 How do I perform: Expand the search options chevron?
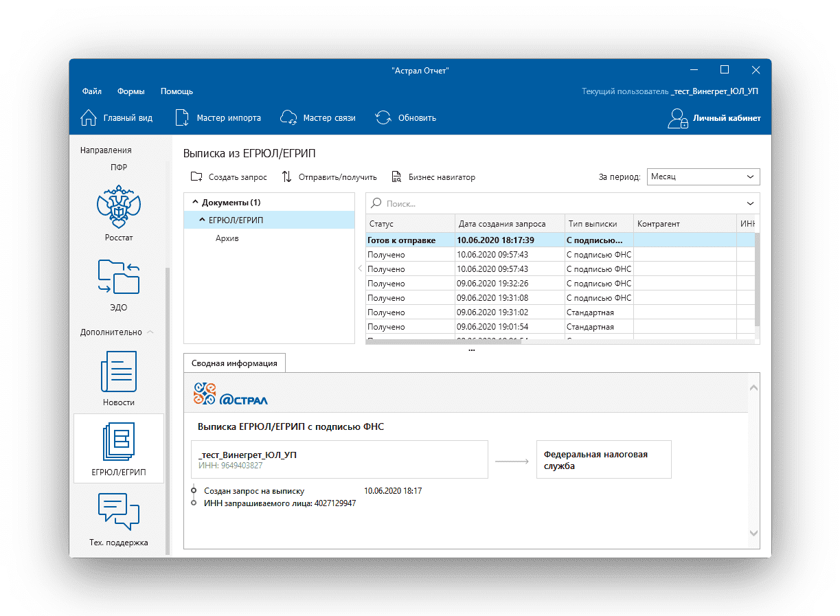pyautogui.click(x=749, y=203)
